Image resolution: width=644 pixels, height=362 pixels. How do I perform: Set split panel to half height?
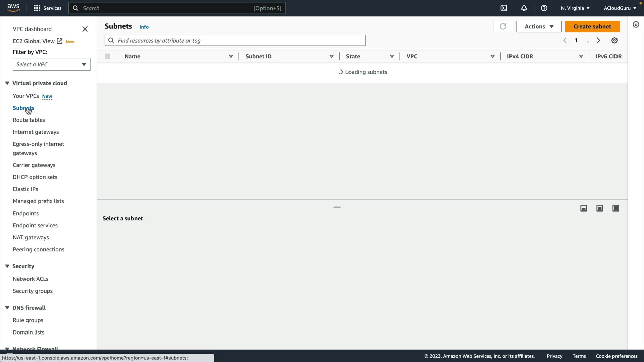coord(600,208)
